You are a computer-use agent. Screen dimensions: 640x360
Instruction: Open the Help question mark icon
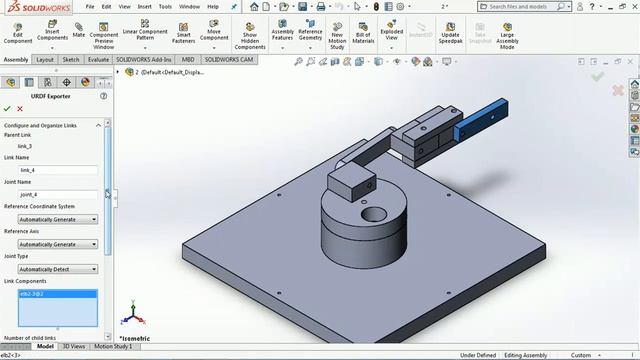pos(592,7)
